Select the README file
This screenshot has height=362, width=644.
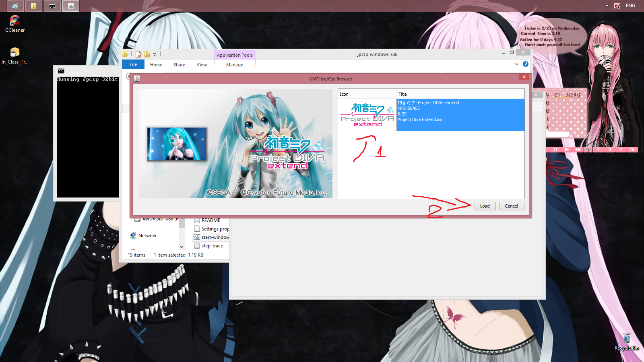pyautogui.click(x=207, y=220)
